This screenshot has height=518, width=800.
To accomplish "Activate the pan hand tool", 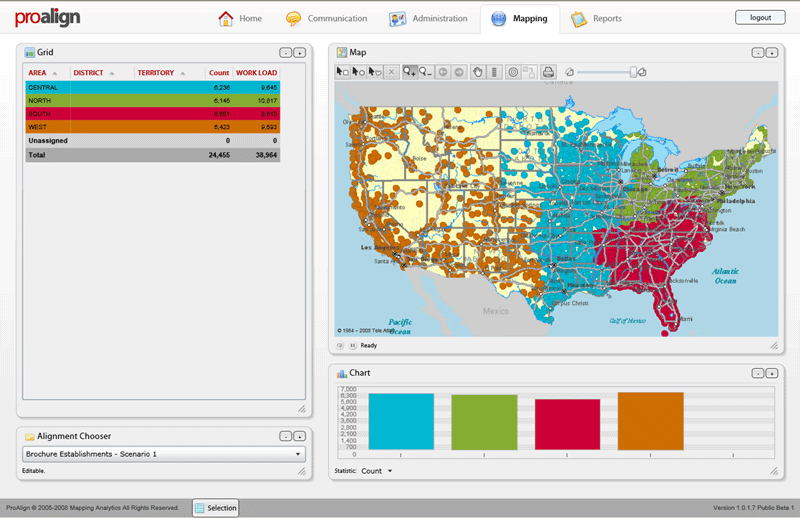I will pyautogui.click(x=478, y=72).
